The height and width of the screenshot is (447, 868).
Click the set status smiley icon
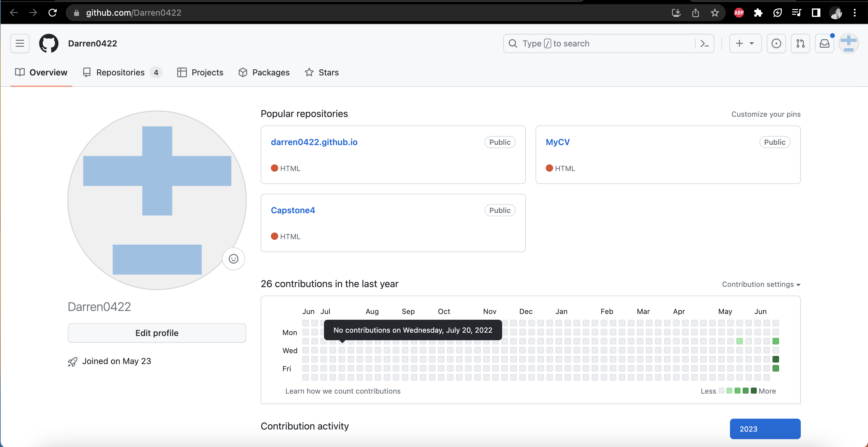coord(234,258)
